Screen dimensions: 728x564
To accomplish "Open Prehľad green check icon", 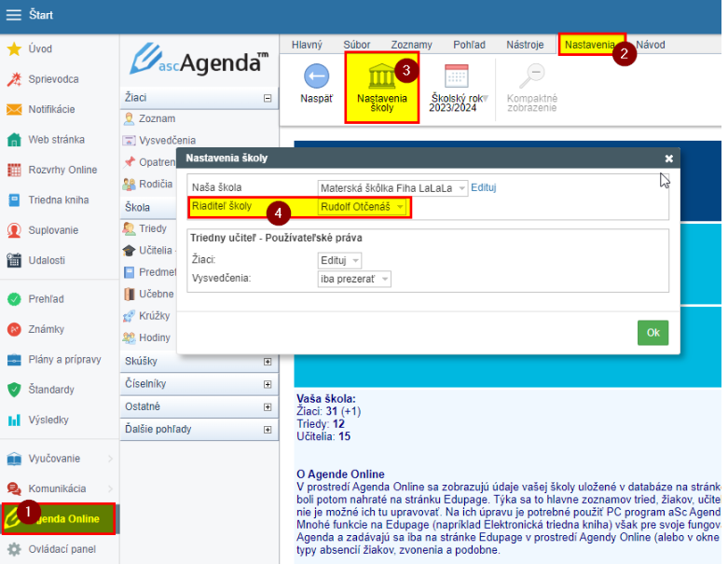I will click(14, 299).
